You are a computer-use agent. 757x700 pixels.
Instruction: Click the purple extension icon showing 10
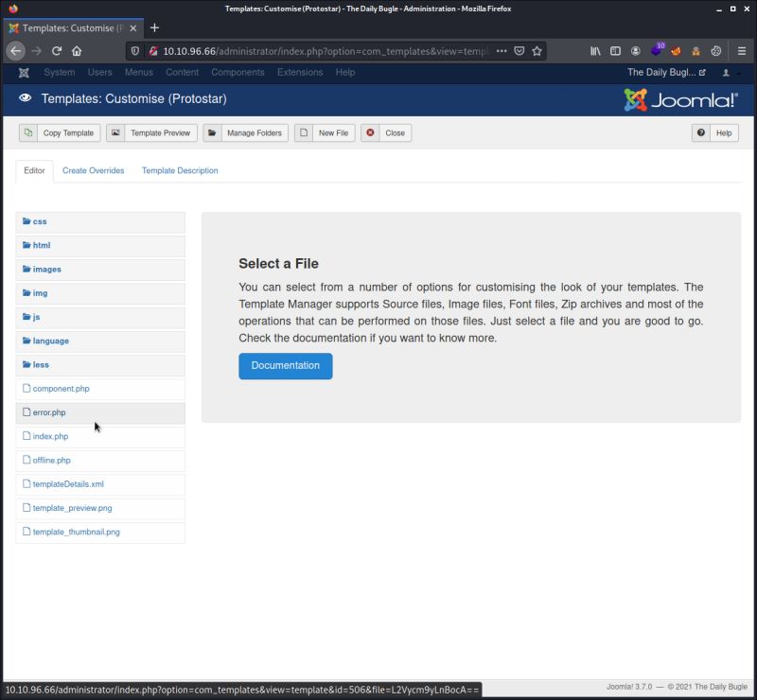(656, 51)
